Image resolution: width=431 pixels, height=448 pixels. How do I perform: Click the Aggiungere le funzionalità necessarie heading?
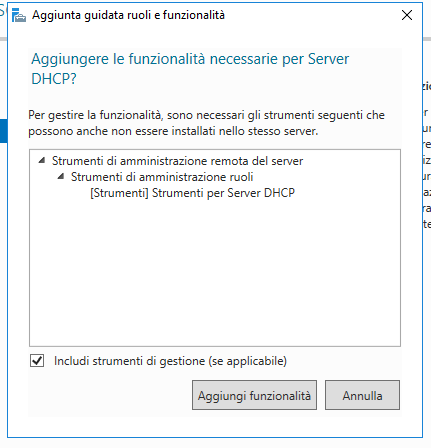[190, 69]
